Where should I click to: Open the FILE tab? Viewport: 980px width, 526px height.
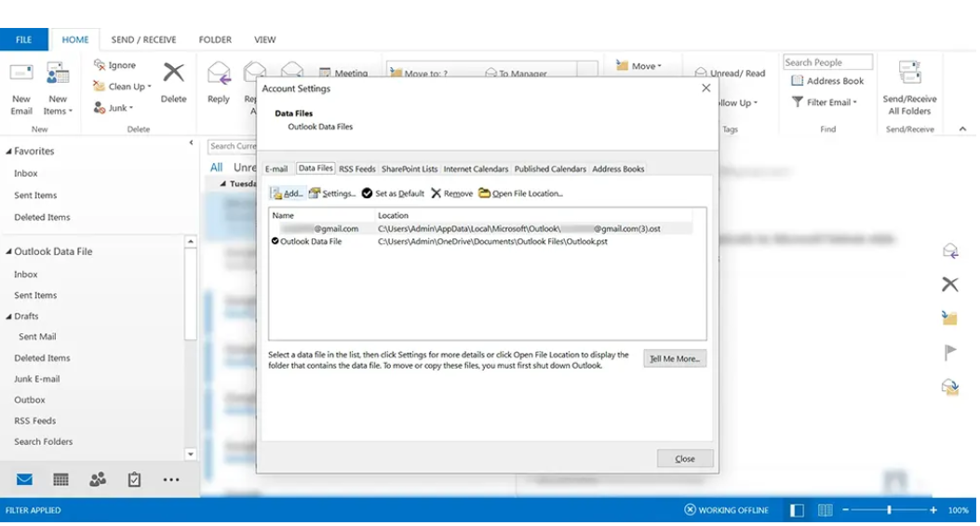point(24,39)
